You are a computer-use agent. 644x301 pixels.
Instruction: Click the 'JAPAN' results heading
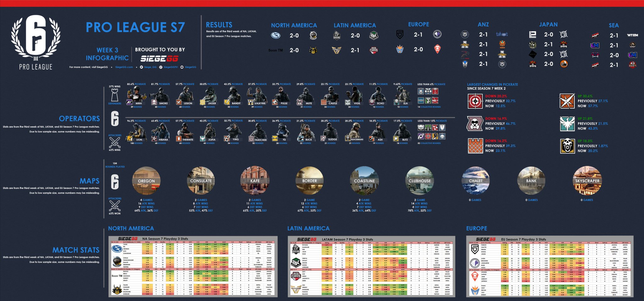point(548,25)
